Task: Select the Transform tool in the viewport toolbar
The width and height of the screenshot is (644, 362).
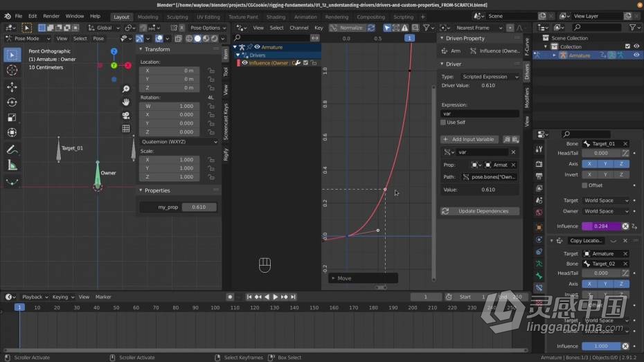Action: (12, 133)
